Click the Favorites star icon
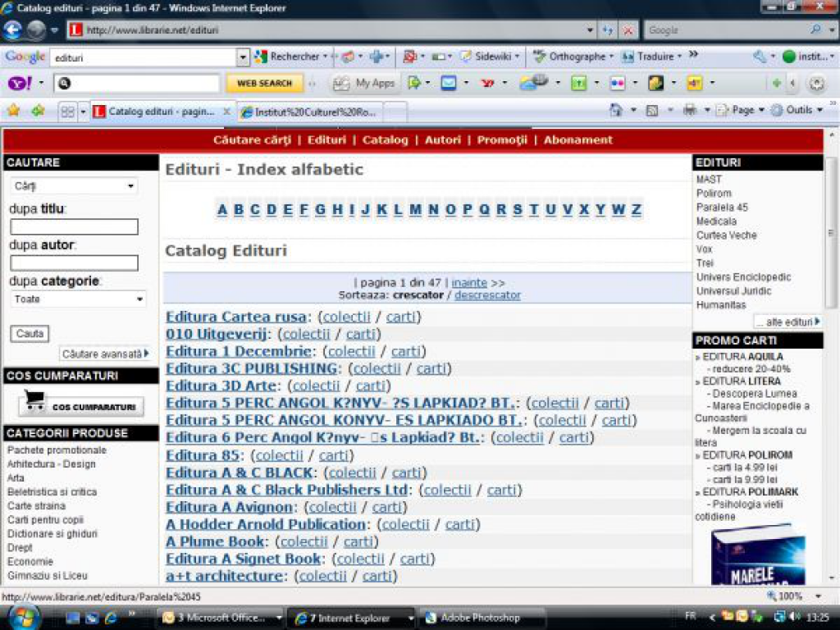 (13, 111)
